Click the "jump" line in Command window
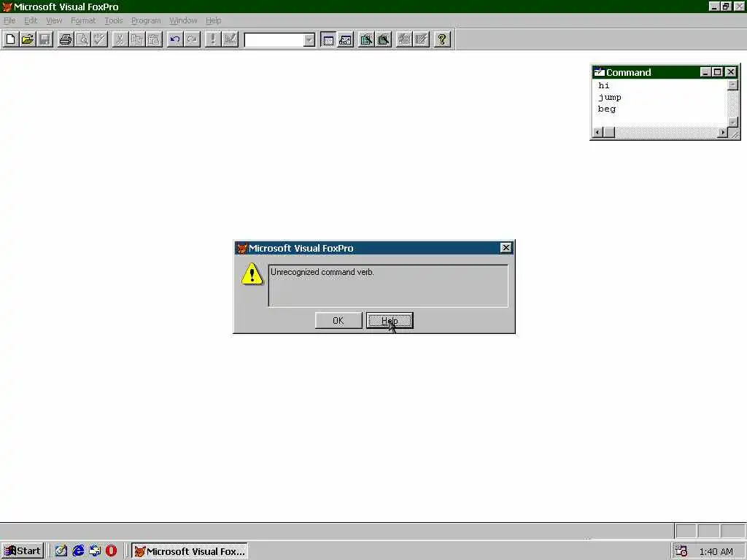 click(x=609, y=98)
